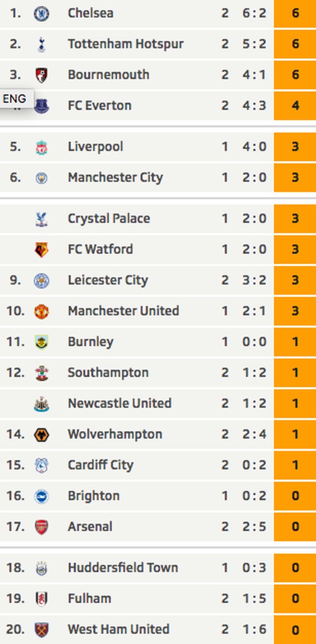Click the Newcastle United crest icon
This screenshot has width=316, height=644.
tap(41, 404)
